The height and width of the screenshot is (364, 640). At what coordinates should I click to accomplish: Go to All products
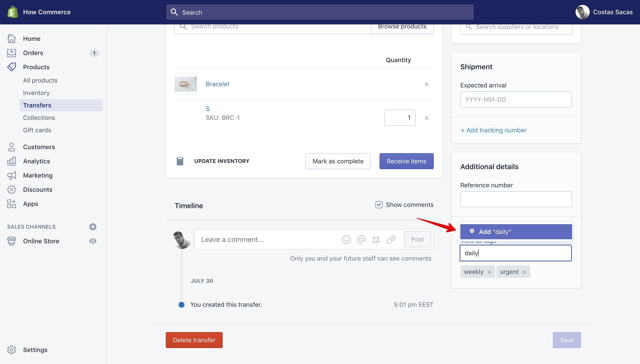40,80
